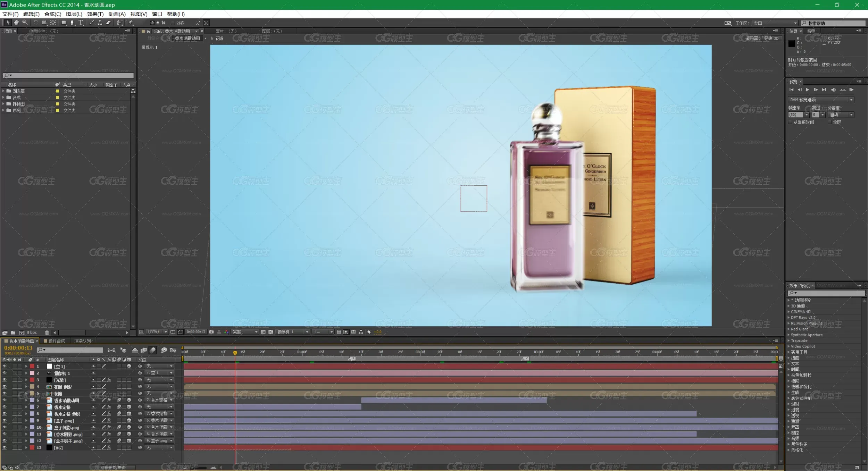Expand the 序列 folder in project panel
The height and width of the screenshot is (471, 868).
3,110
